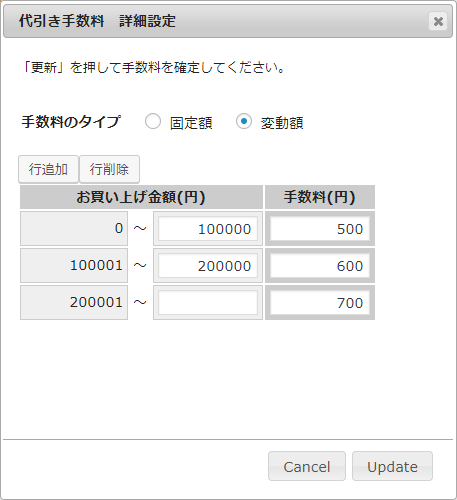Click the お買い上げ金額(円) column header
The width and height of the screenshot is (457, 500).
pyautogui.click(x=141, y=197)
